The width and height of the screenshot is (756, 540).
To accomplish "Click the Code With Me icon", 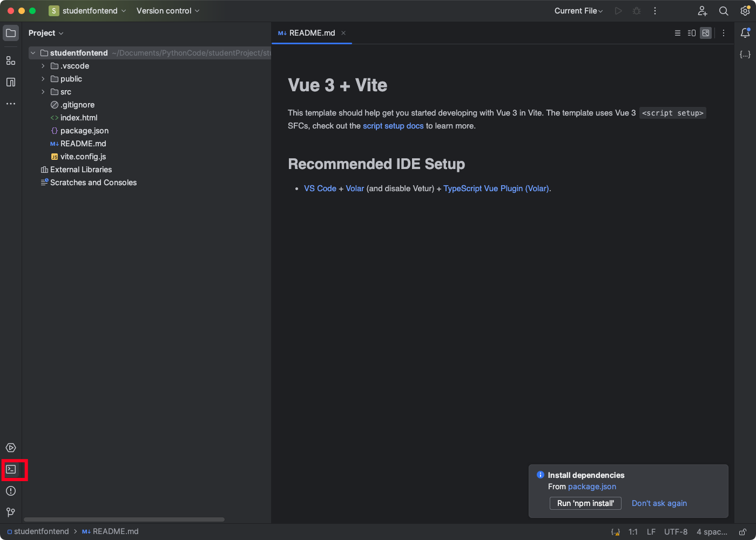I will pos(703,11).
